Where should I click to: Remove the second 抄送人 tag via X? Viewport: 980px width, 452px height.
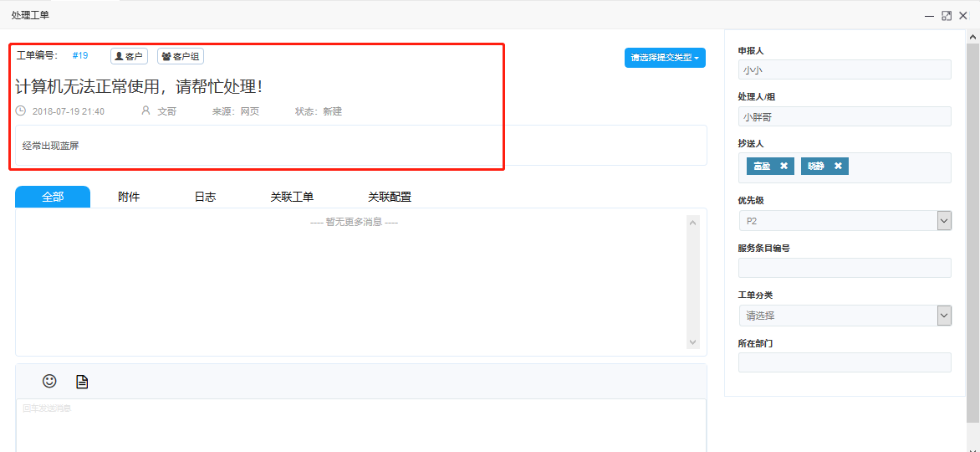[x=838, y=166]
